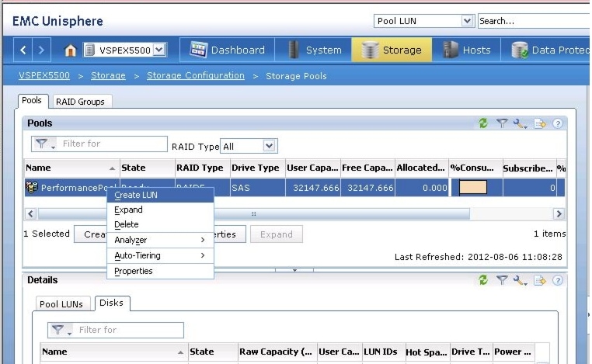Sort pools by Drive Type column header
592x364 pixels.
[x=258, y=168]
